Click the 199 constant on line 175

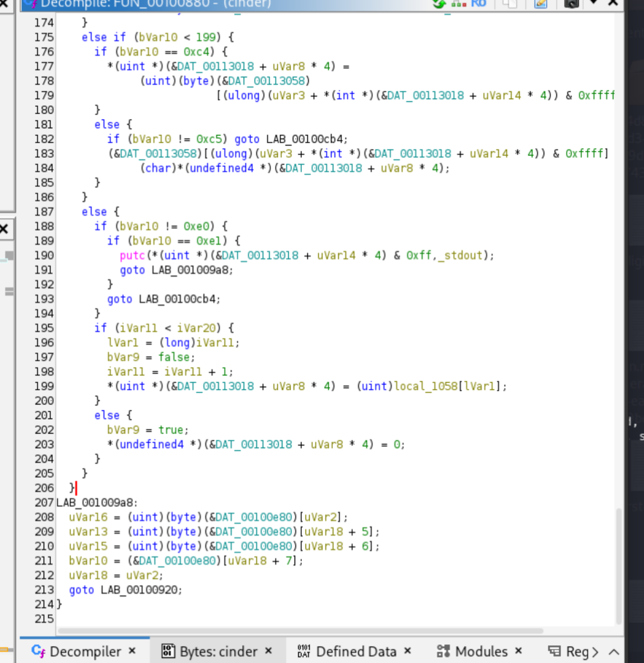(x=205, y=37)
